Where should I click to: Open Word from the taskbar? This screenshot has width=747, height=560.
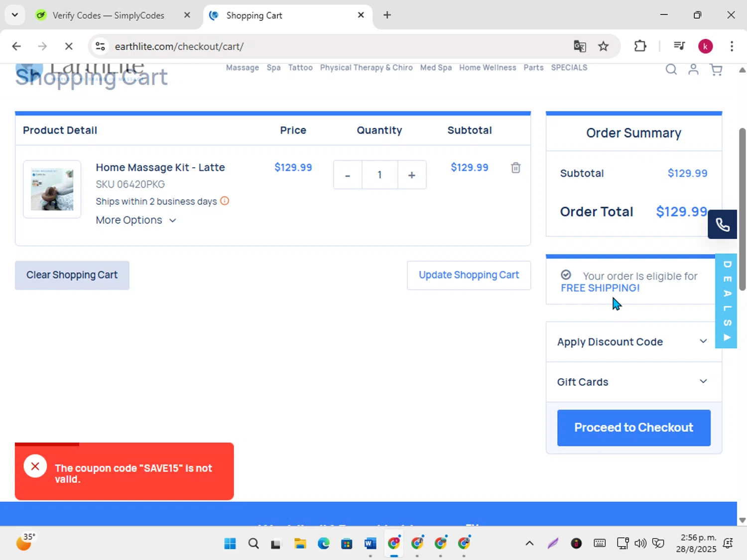[370, 543]
